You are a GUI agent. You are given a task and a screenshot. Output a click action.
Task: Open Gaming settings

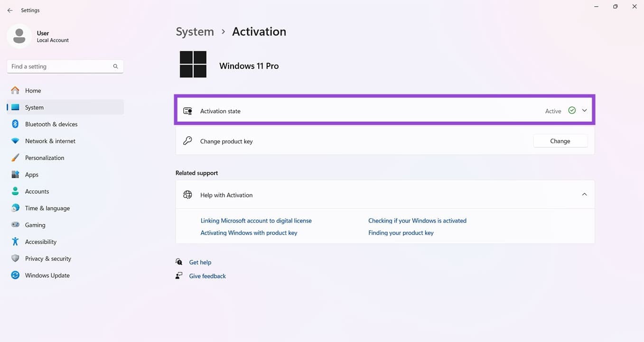click(x=65, y=225)
